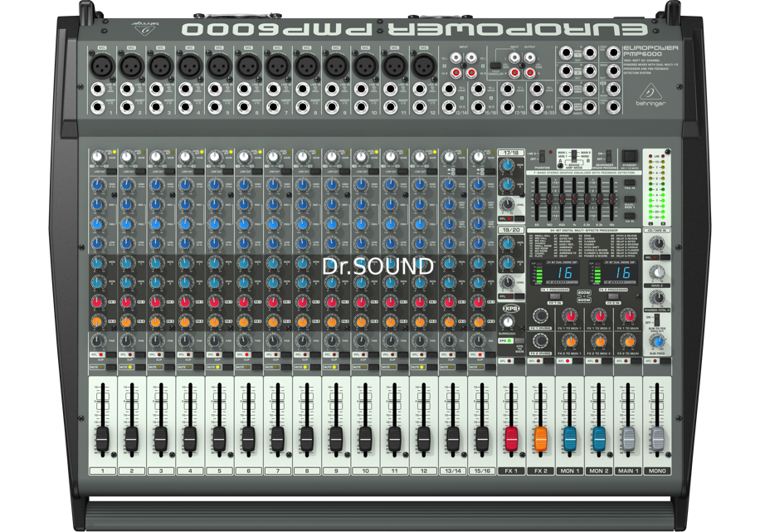Click channel 1 INSERT jack
This screenshot has height=532, width=760.
point(97,107)
